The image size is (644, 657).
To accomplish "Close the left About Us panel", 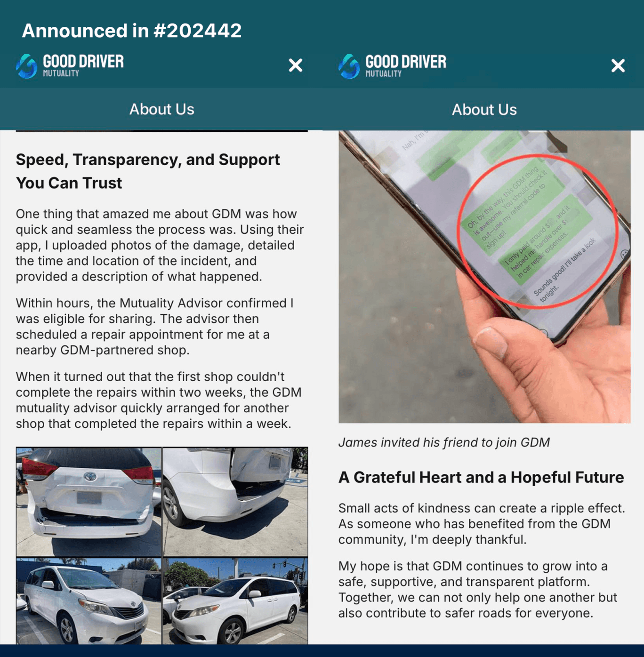I will [295, 65].
